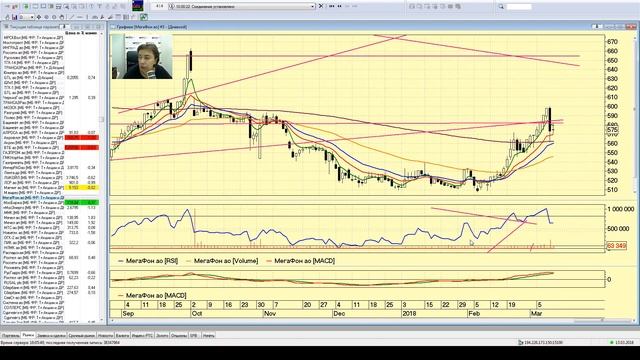Click the pin icon on chart window title

596,27
